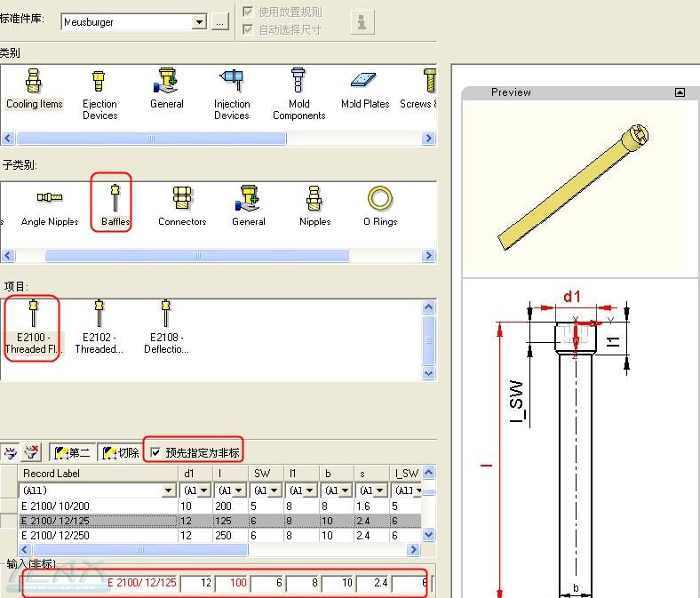Click the 切除 button
The width and height of the screenshot is (700, 598).
coord(121,452)
